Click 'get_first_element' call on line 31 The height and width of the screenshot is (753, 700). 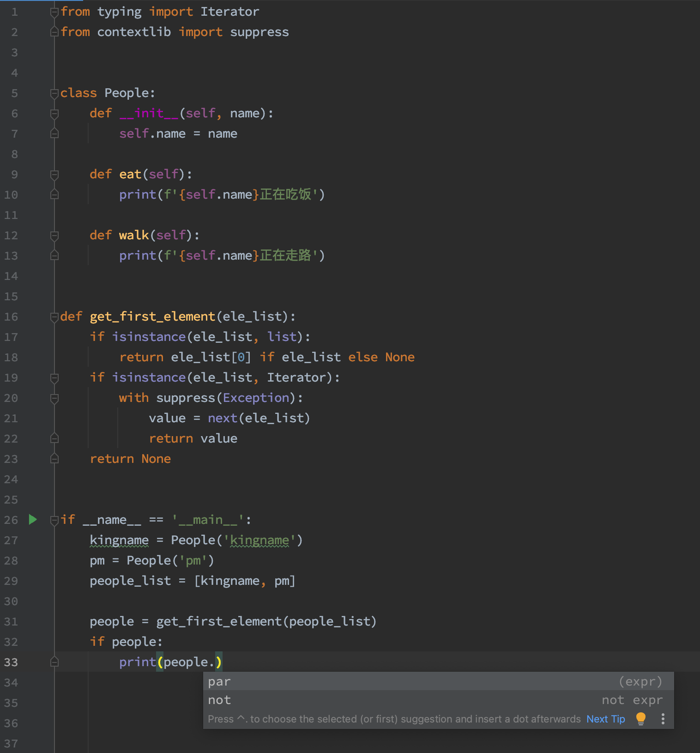219,621
